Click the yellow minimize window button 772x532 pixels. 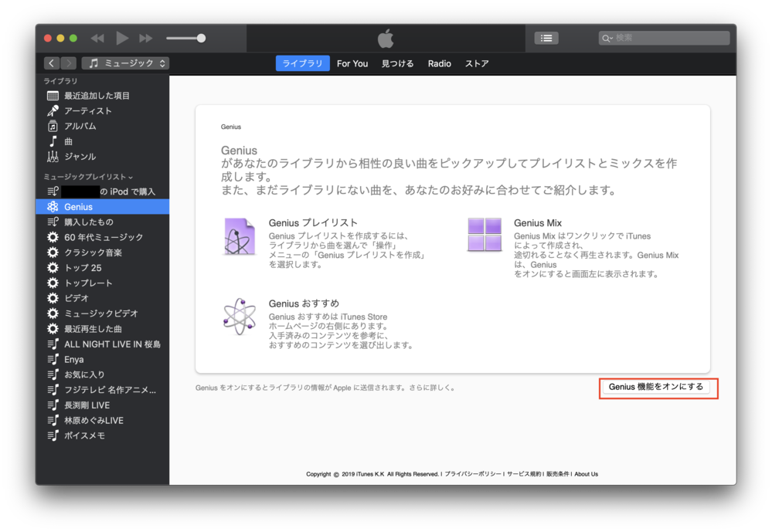pos(60,39)
